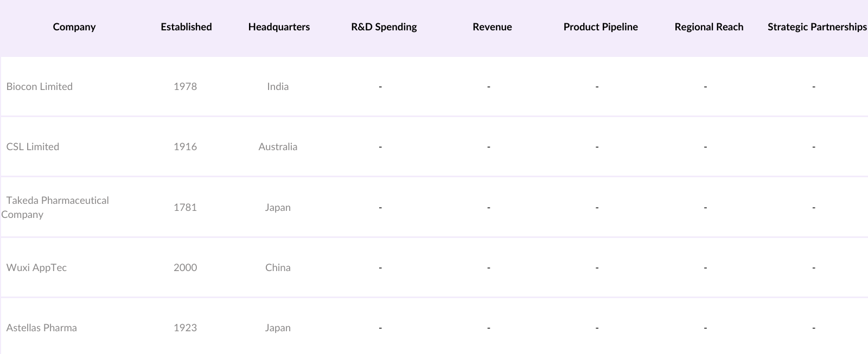Sort by the Established column header
Image resolution: width=868 pixels, height=354 pixels.
[186, 27]
